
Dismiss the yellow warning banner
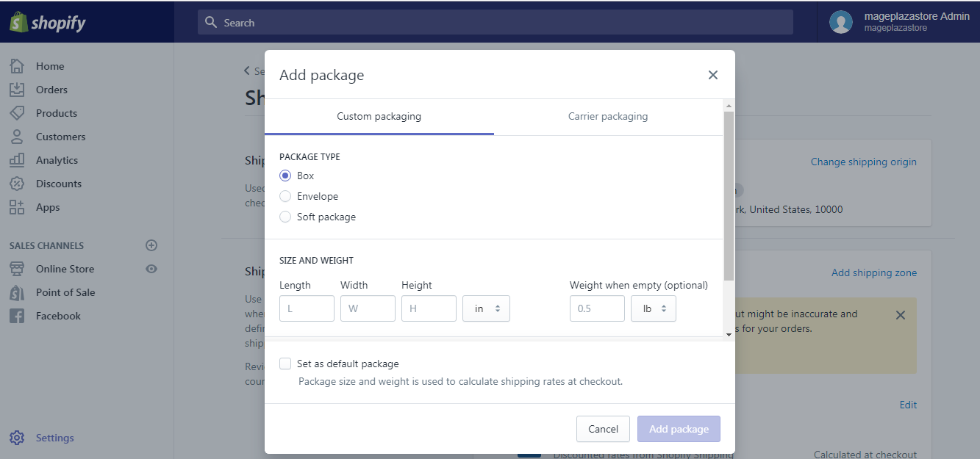[x=901, y=315]
